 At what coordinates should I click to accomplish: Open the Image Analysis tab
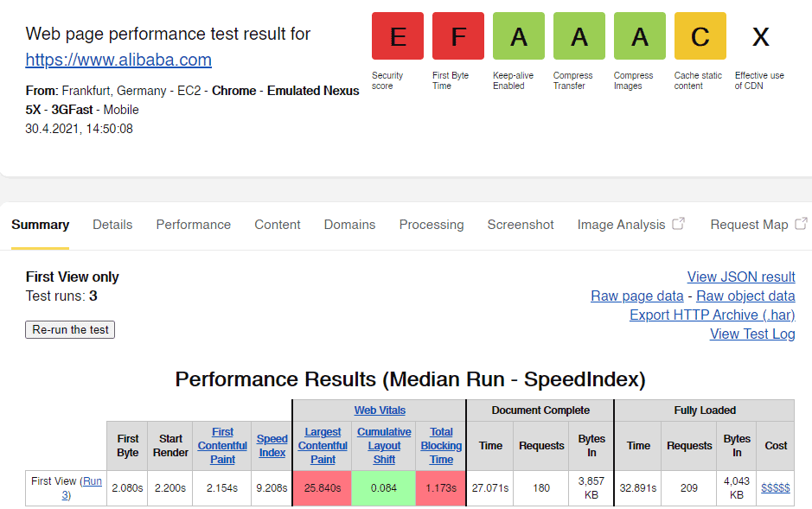(x=622, y=225)
